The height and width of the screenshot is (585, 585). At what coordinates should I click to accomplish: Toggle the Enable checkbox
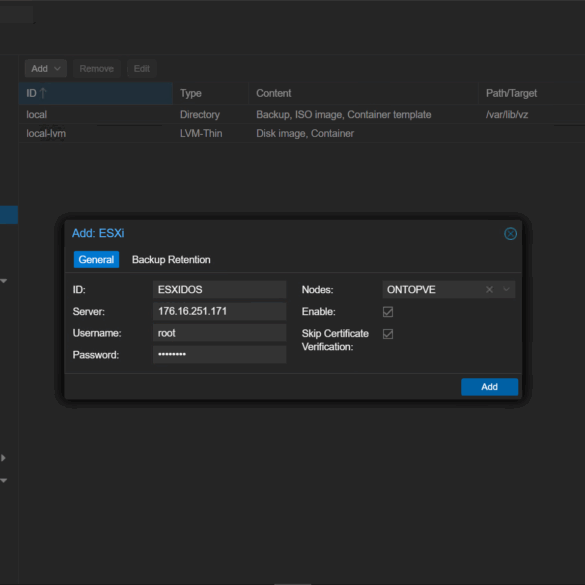[x=388, y=312]
